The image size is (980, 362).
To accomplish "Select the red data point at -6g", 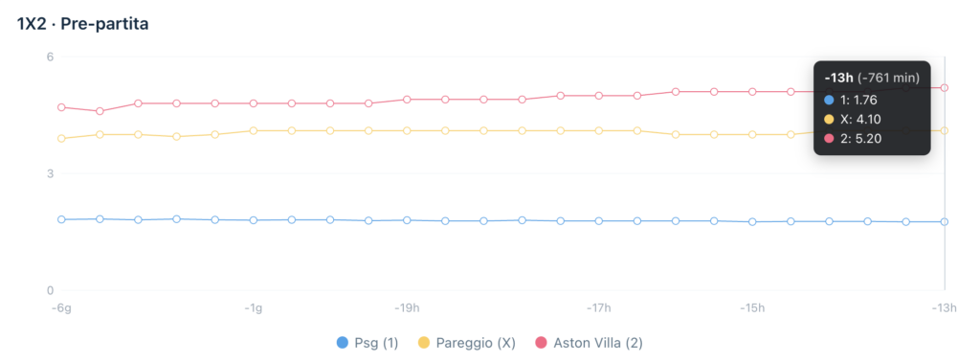I will (61, 107).
